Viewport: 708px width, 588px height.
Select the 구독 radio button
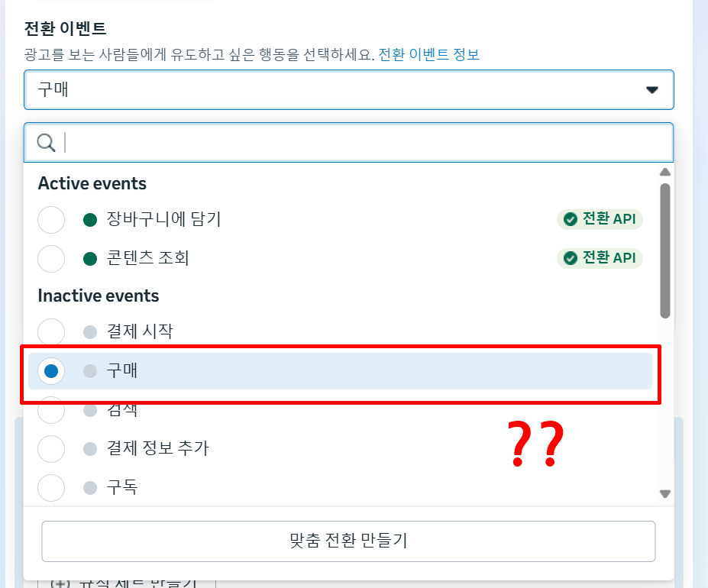pos(51,488)
